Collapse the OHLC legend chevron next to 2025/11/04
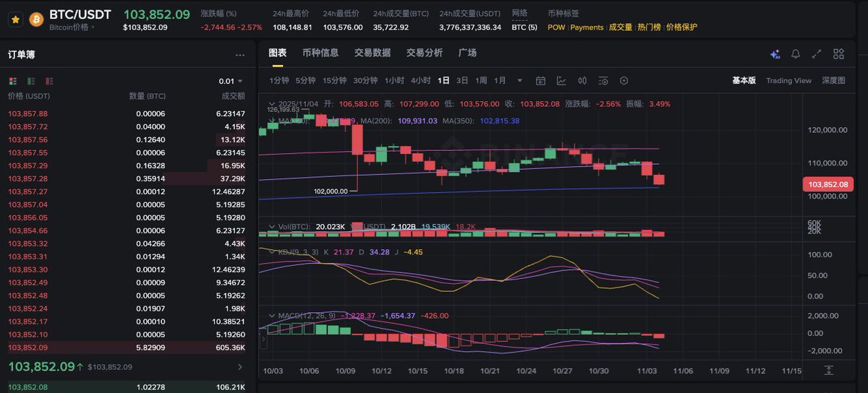 click(272, 104)
